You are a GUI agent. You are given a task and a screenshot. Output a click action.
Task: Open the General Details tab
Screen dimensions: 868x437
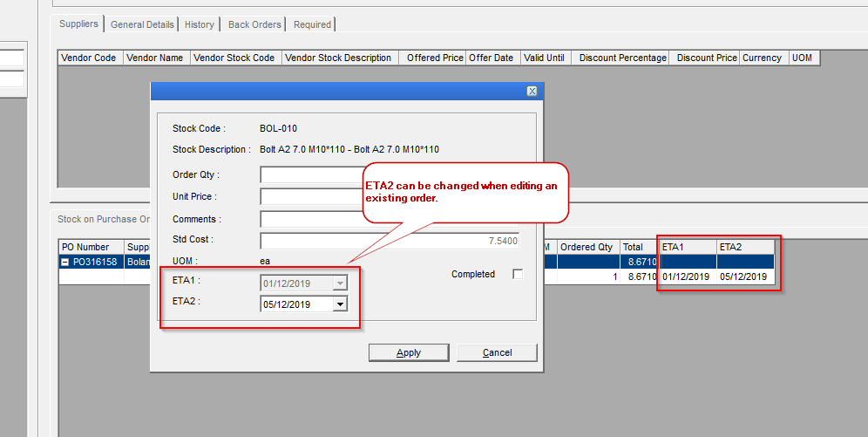tap(142, 24)
